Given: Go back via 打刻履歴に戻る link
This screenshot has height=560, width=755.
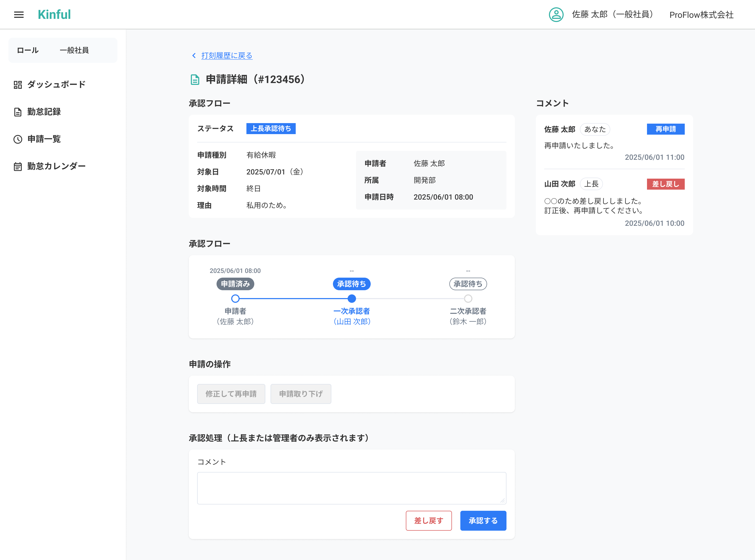Looking at the screenshot, I should click(226, 56).
